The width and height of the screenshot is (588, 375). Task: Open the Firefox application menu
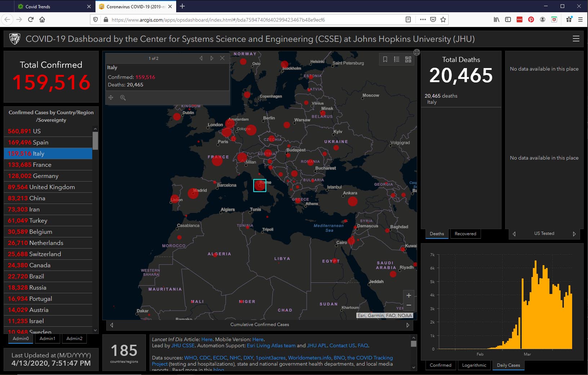[580, 19]
